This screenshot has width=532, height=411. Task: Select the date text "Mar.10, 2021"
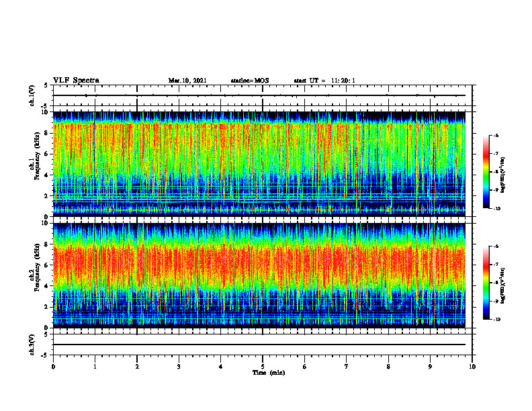coord(187,81)
